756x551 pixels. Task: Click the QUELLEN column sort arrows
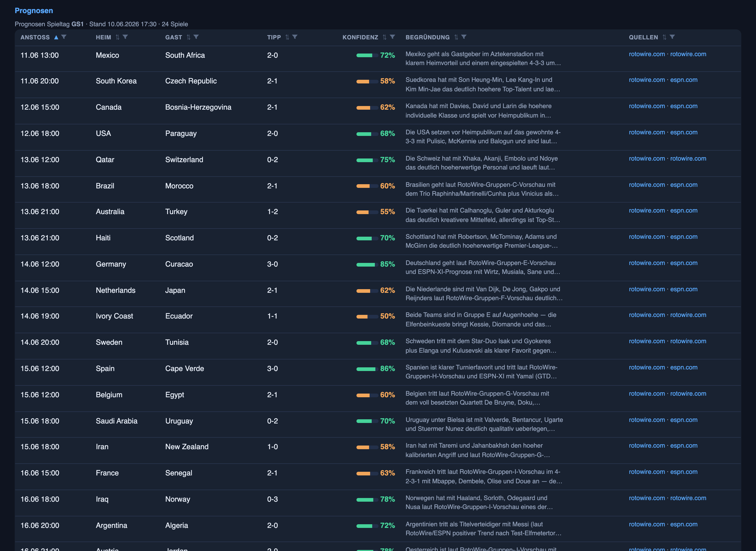(665, 37)
